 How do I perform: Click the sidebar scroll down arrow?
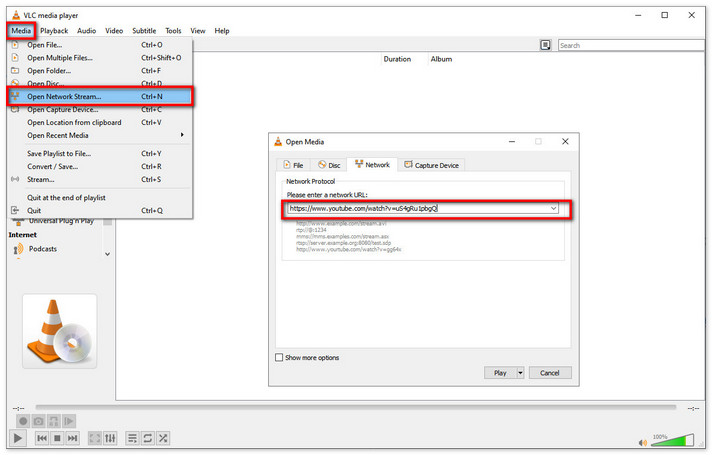pos(108,254)
